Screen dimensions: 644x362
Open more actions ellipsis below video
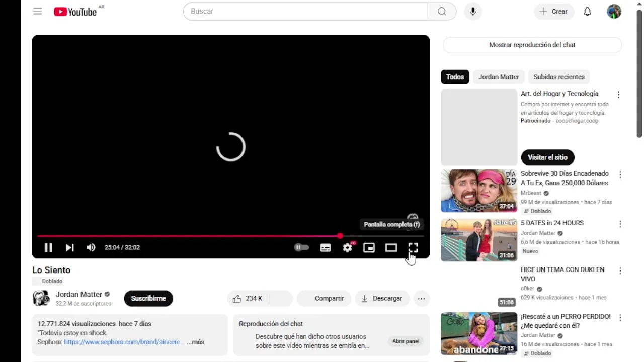click(421, 298)
